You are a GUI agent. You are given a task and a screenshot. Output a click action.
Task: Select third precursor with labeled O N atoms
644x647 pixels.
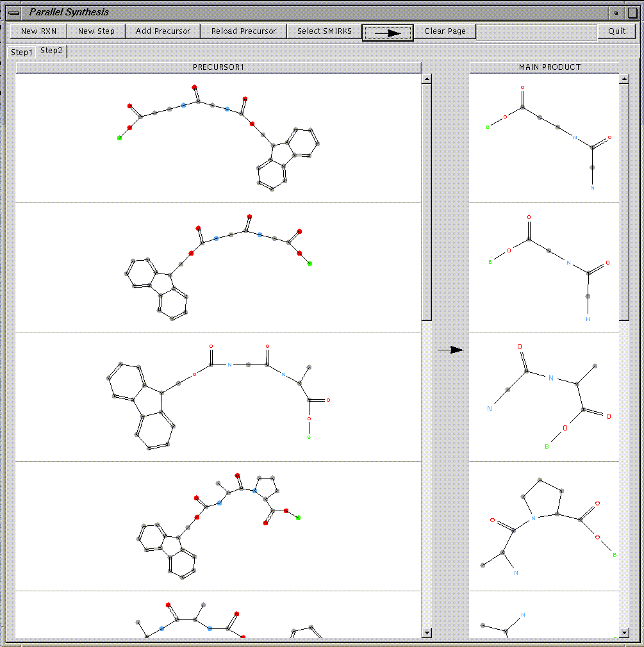[219, 397]
